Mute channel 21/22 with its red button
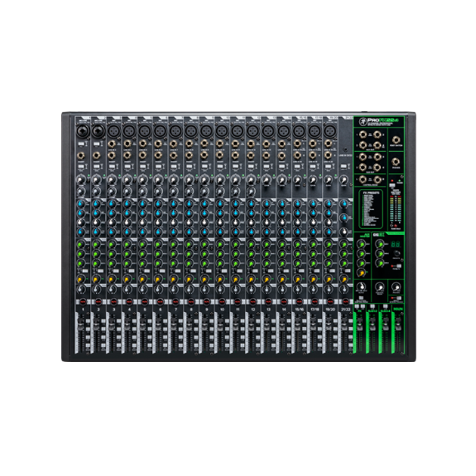The image size is (476, 476). [x=346, y=301]
